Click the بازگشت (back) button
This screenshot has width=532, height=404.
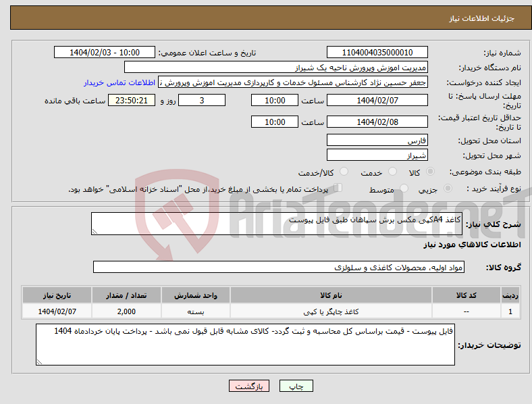[249, 386]
